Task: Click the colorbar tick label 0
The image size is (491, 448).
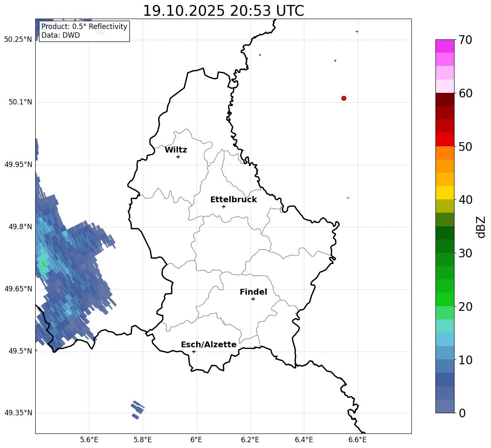Action: [462, 413]
